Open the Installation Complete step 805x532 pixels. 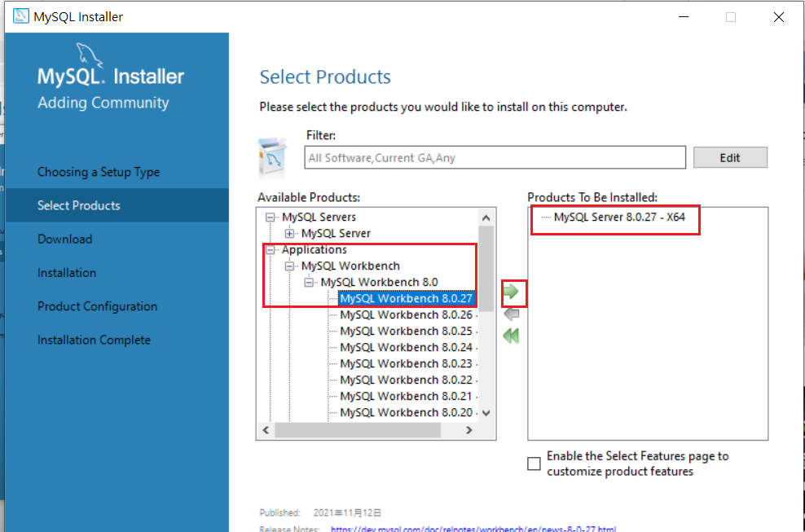pyautogui.click(x=94, y=340)
